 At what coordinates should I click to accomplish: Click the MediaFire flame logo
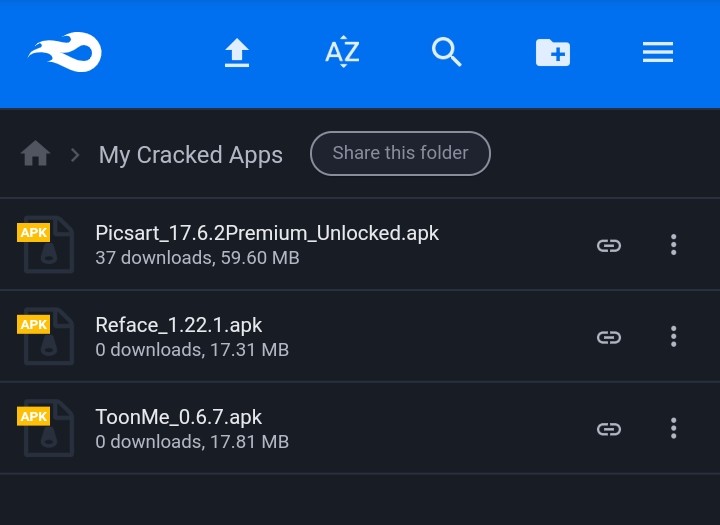(65, 52)
